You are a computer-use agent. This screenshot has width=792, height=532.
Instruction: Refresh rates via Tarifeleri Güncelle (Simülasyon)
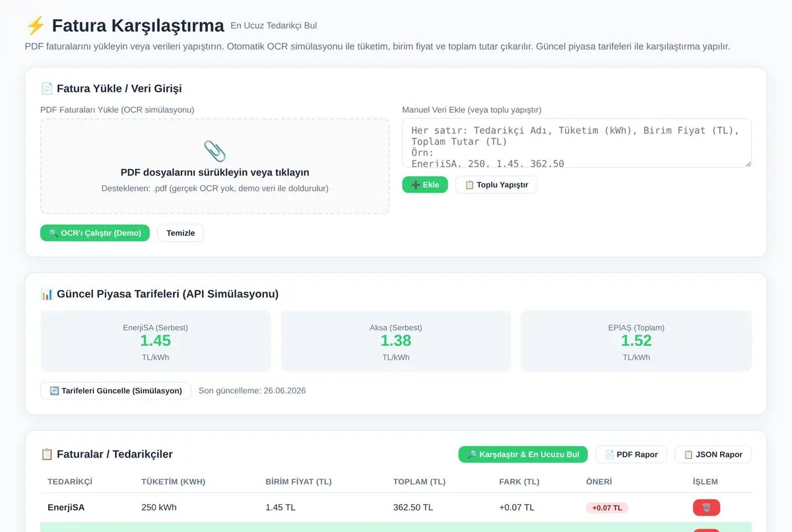coord(115,391)
